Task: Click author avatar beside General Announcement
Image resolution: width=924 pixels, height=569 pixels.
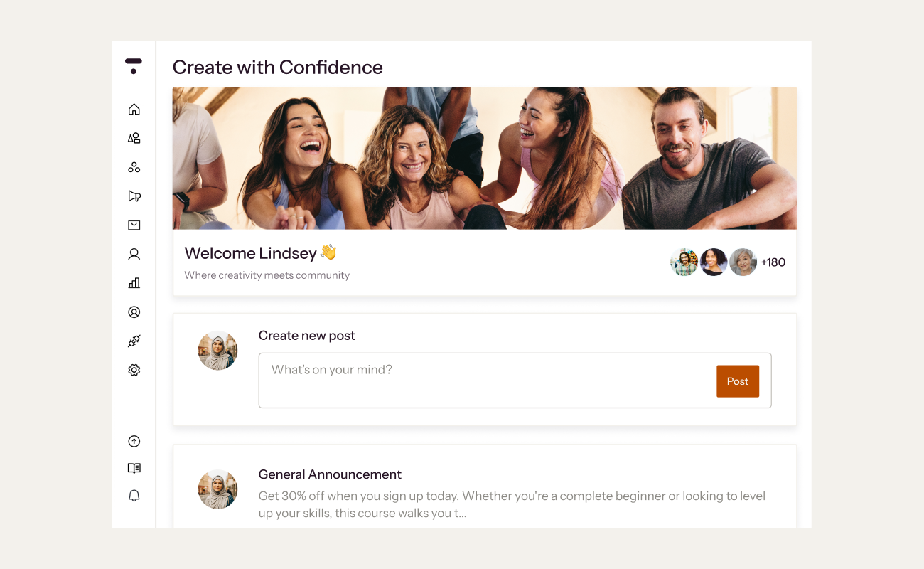Action: click(217, 489)
